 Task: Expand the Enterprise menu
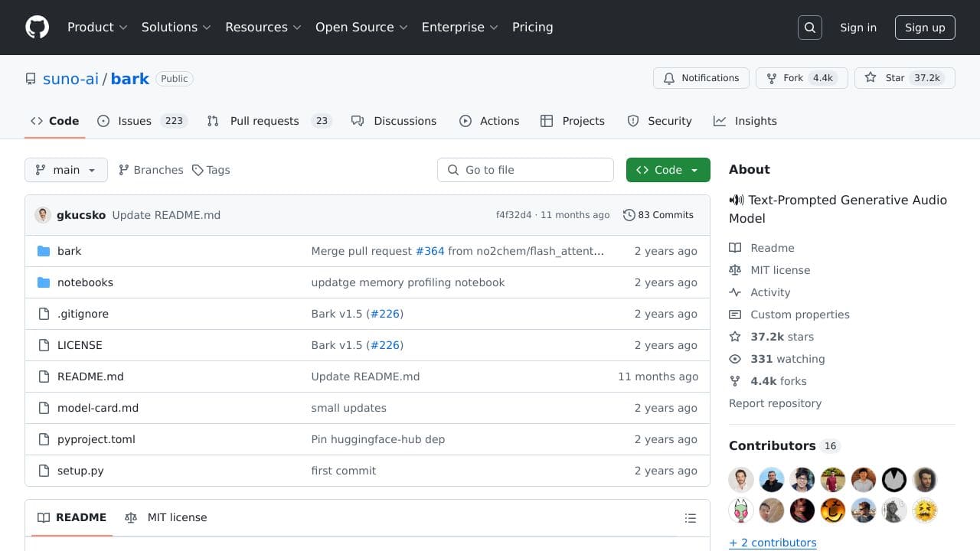click(459, 27)
